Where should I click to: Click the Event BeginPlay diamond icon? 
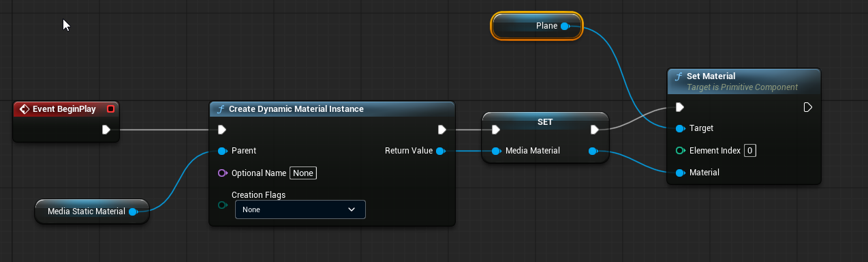pos(24,108)
